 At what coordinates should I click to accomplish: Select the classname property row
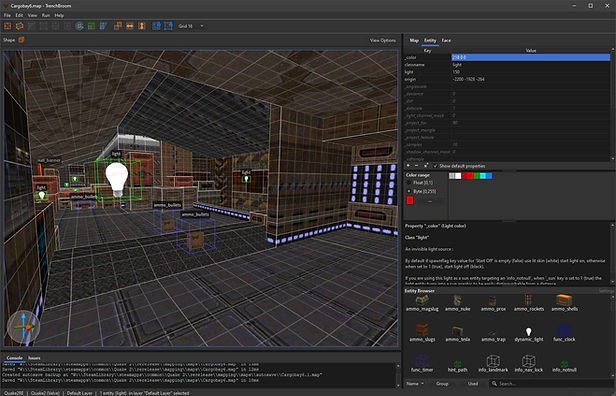tap(507, 64)
